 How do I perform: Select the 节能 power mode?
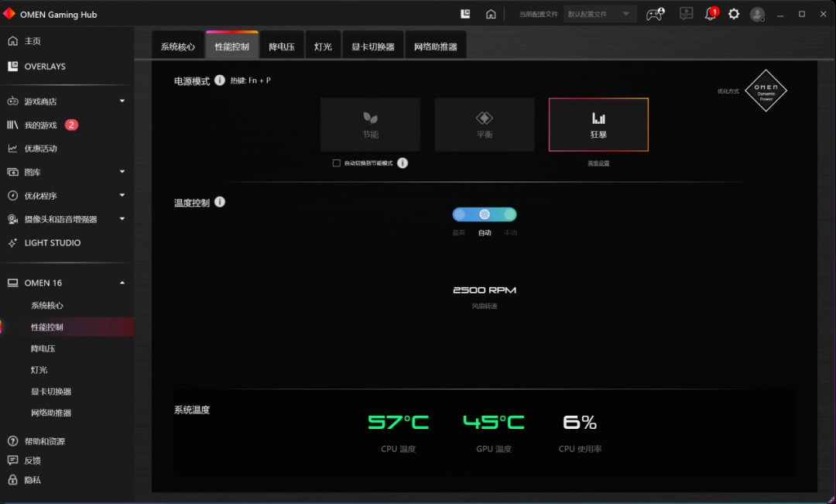coord(371,125)
